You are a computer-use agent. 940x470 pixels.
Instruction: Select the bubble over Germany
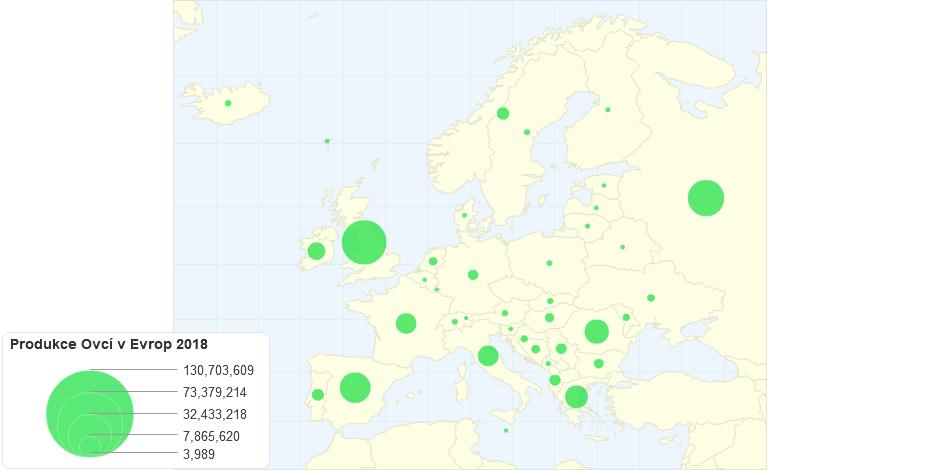(x=473, y=275)
